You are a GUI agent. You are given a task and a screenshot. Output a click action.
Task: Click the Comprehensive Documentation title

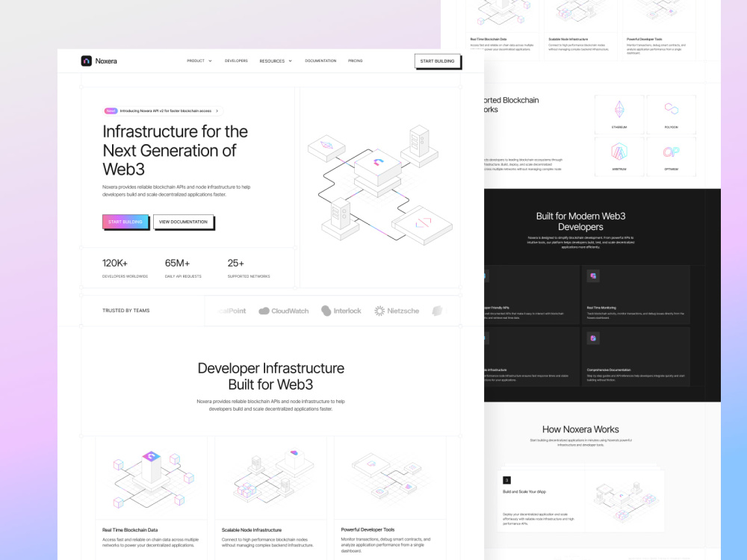click(609, 370)
